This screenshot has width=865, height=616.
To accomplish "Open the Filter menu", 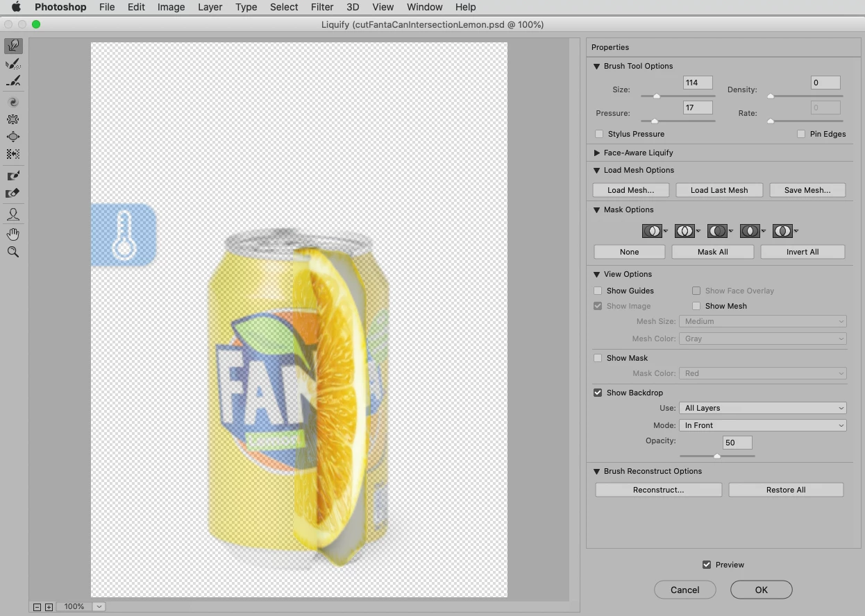I will (x=322, y=7).
